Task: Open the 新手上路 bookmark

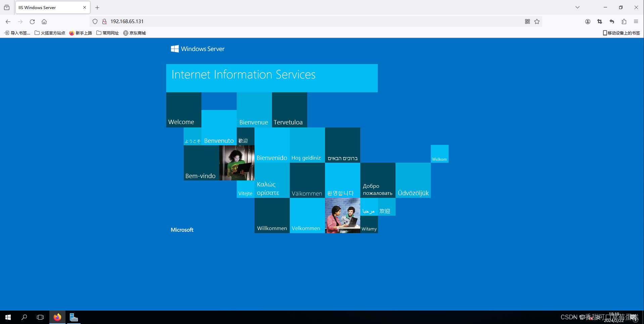Action: 81,33
